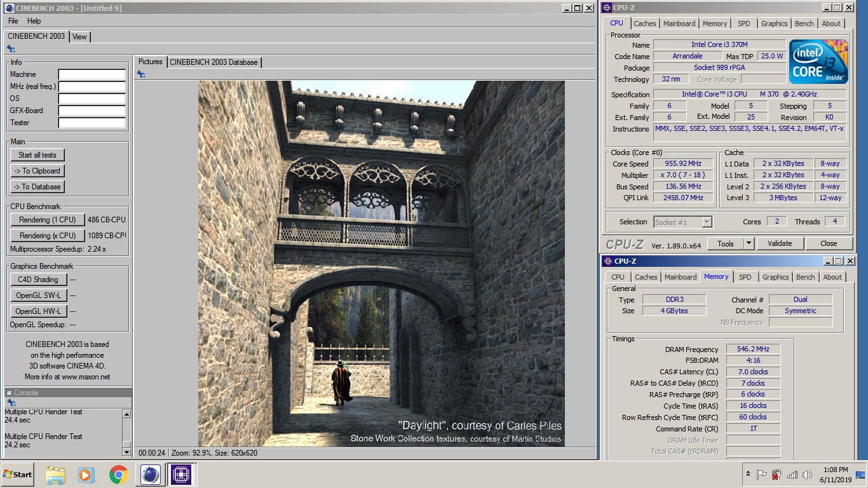This screenshot has height=488, width=868.
Task: Click the OS input field
Action: [x=92, y=98]
